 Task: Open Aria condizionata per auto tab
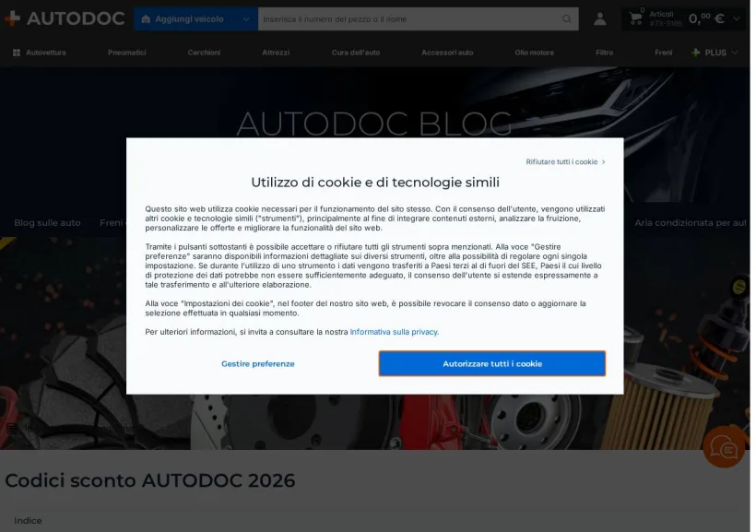(x=691, y=223)
